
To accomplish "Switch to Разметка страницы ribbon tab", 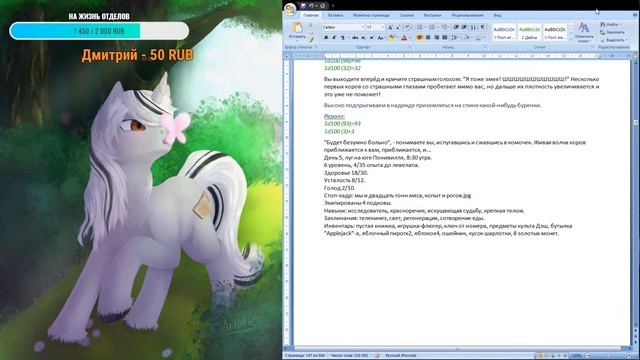I will pos(371,15).
